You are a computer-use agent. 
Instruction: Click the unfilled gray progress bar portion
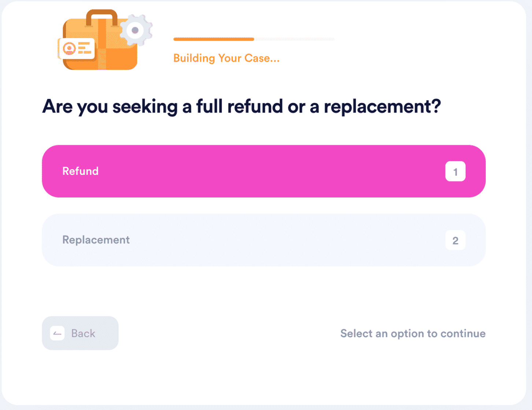coord(294,39)
